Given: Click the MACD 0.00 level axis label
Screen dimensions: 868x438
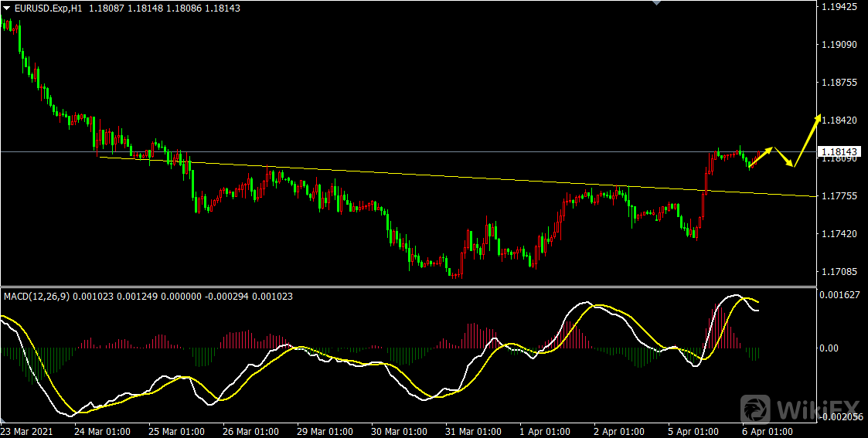Looking at the screenshot, I should click(x=829, y=348).
